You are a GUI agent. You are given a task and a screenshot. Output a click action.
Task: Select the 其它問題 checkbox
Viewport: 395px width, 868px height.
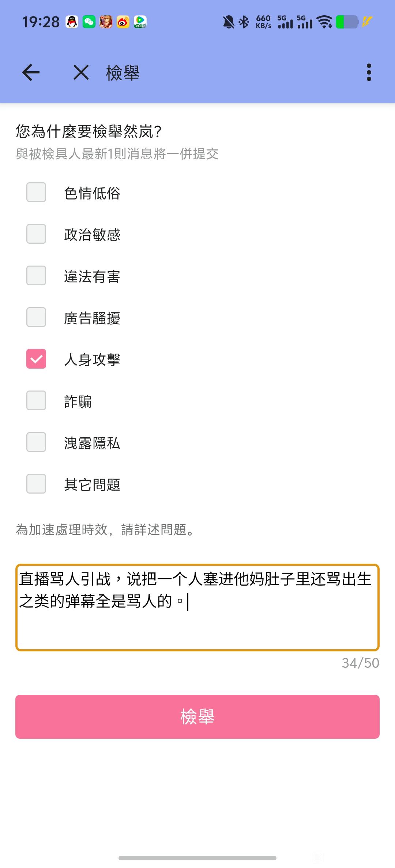[x=36, y=484]
